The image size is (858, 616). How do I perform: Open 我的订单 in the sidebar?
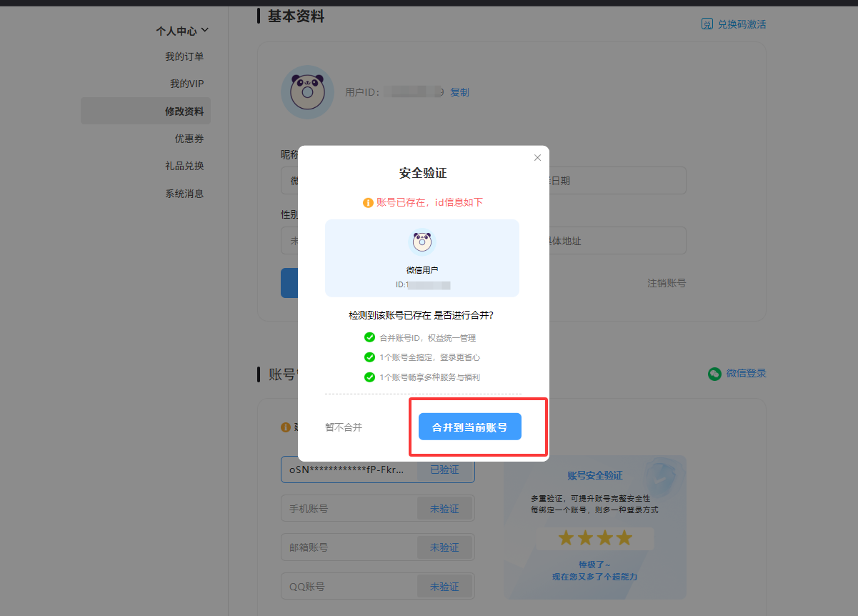point(184,56)
